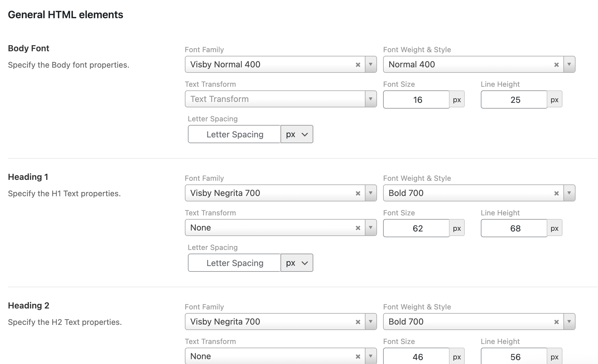Click Body Font size field showing 16

tap(416, 99)
